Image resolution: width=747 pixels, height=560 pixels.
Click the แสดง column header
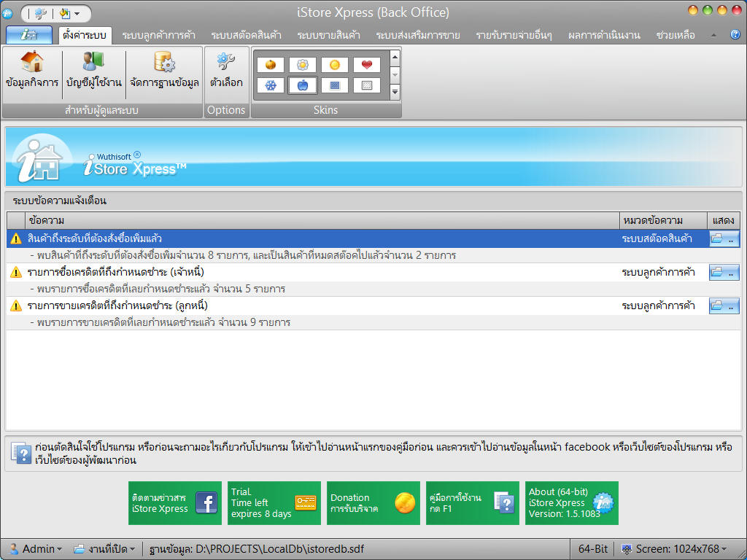pyautogui.click(x=724, y=220)
